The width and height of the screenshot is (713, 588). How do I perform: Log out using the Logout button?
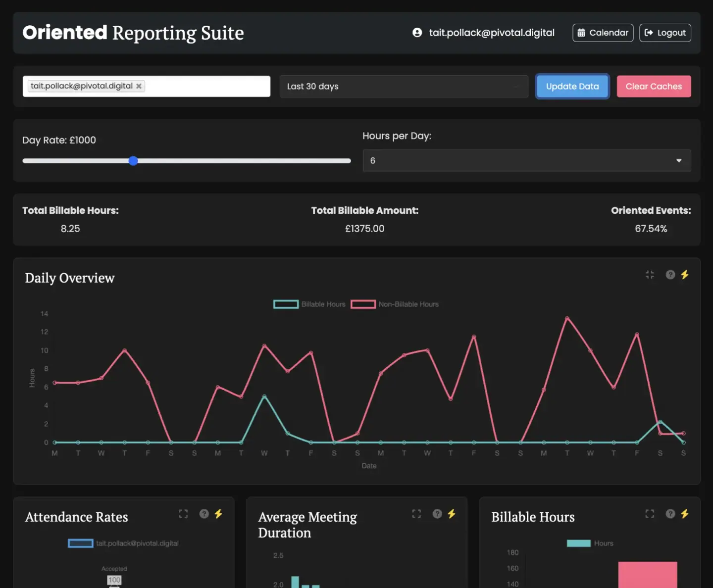pyautogui.click(x=665, y=33)
